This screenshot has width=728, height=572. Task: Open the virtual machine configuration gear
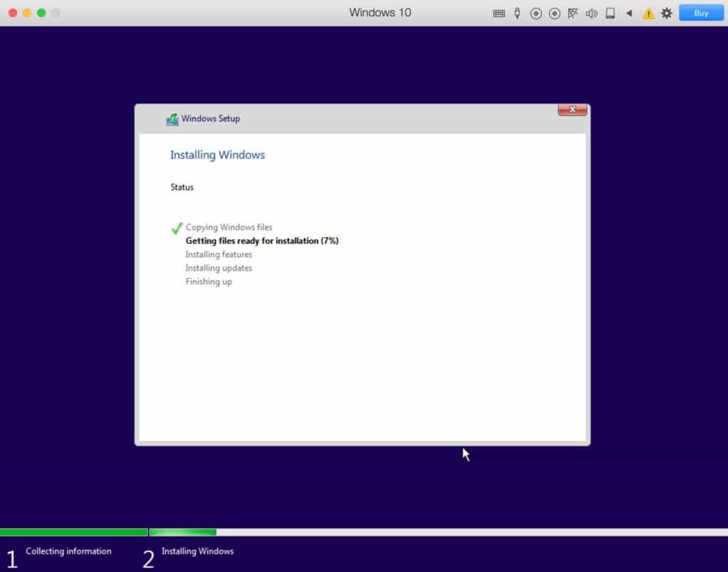click(667, 13)
